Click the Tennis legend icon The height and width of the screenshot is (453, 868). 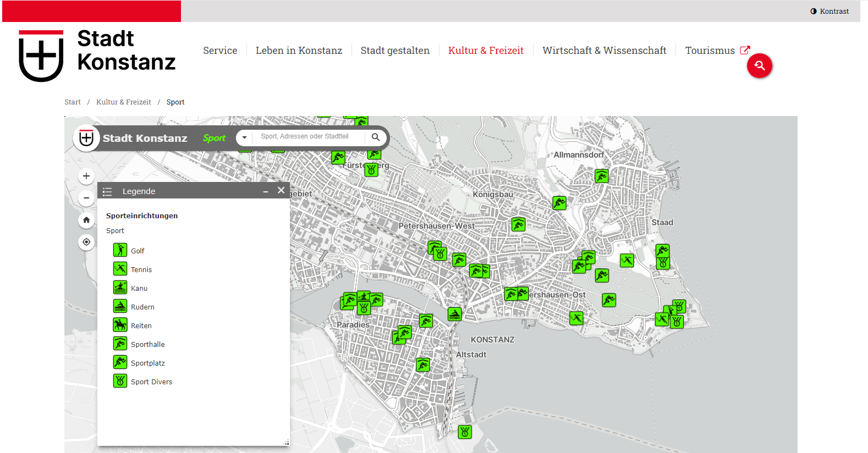tap(120, 269)
